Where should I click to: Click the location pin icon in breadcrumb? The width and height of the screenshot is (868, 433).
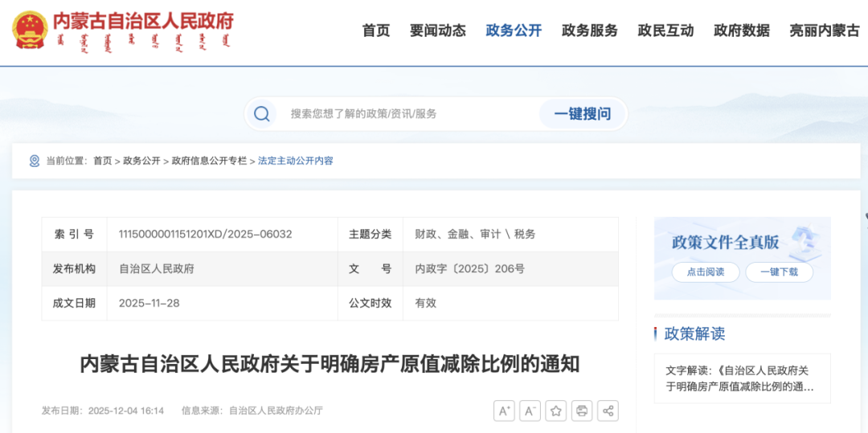[x=35, y=161]
